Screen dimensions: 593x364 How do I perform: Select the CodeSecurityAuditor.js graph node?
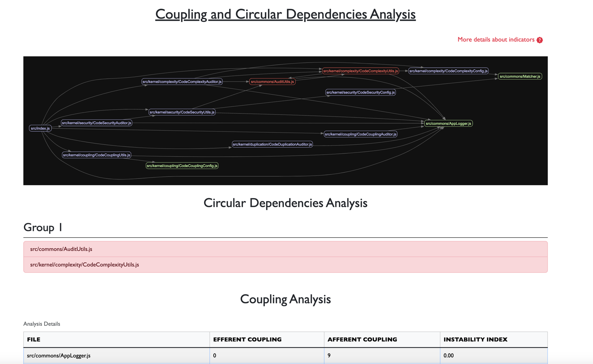click(x=96, y=123)
